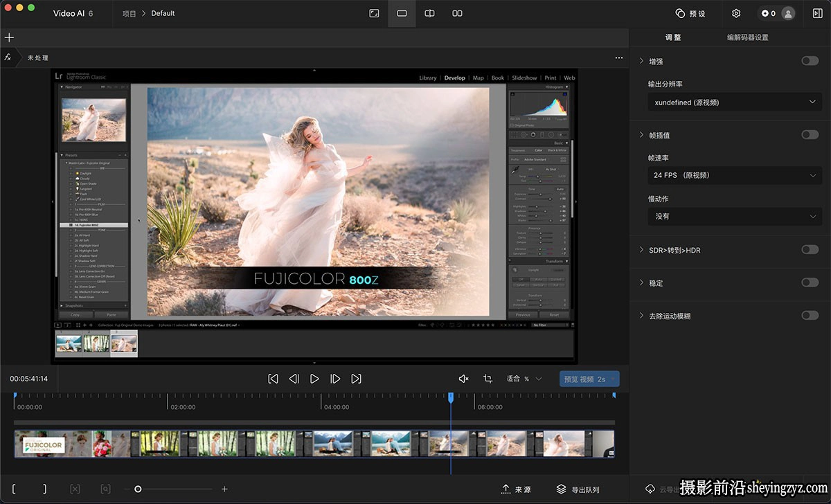This screenshot has width=831, height=504.
Task: Expand the 去除运动模糊 section chevron
Action: (642, 316)
